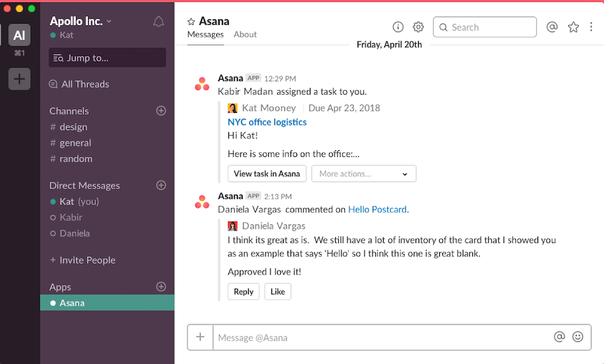This screenshot has height=364, width=604.
Task: Click the Jump to... quick switcher
Action: click(107, 58)
